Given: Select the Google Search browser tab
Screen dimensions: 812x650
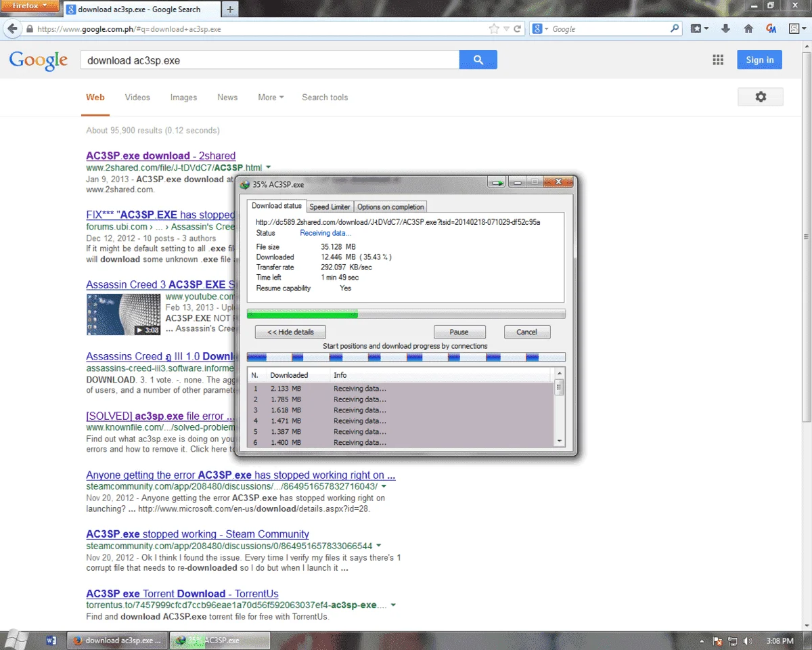Looking at the screenshot, I should click(x=141, y=9).
